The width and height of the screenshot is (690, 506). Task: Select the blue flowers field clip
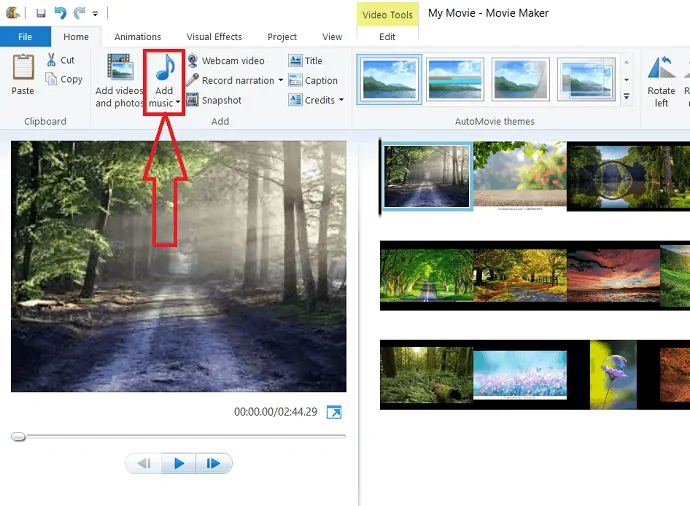point(520,375)
